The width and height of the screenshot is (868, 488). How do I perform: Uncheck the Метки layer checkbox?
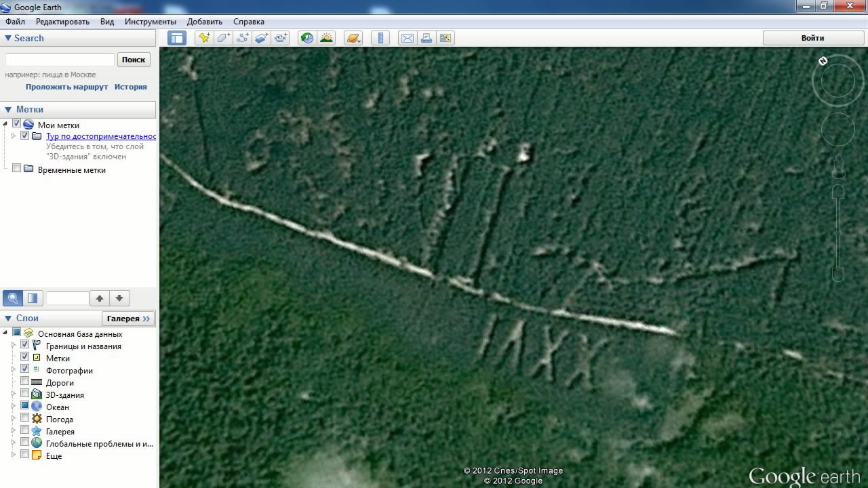tap(25, 357)
